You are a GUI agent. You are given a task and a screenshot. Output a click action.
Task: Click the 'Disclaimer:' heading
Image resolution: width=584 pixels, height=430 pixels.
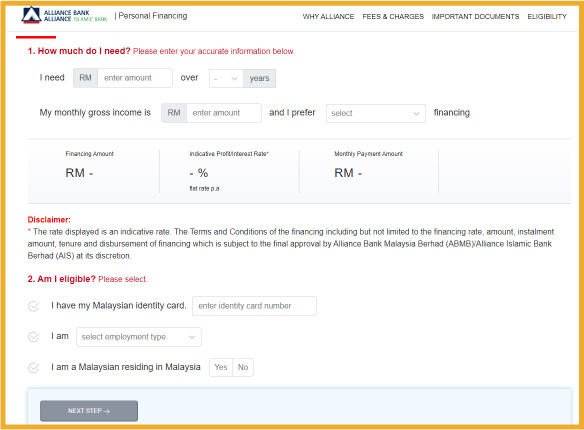pyautogui.click(x=49, y=220)
